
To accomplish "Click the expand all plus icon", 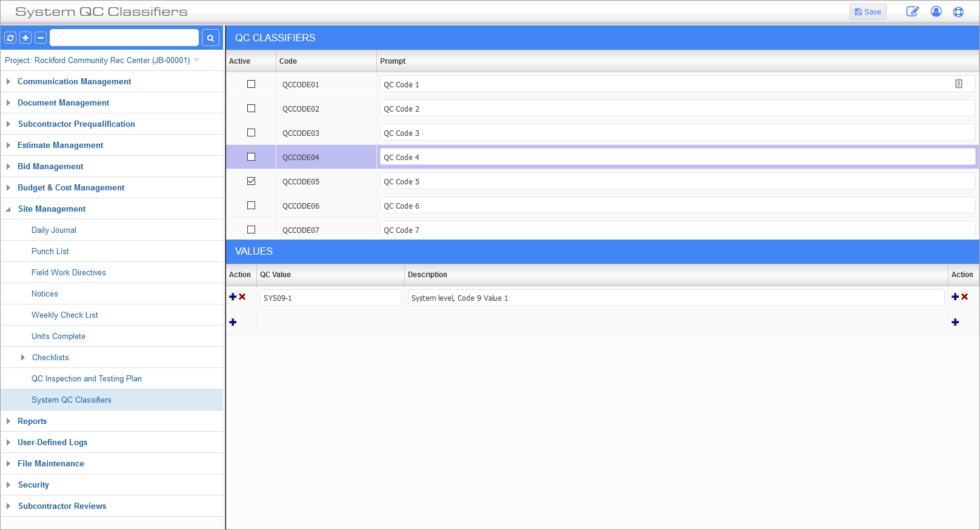I will (25, 38).
